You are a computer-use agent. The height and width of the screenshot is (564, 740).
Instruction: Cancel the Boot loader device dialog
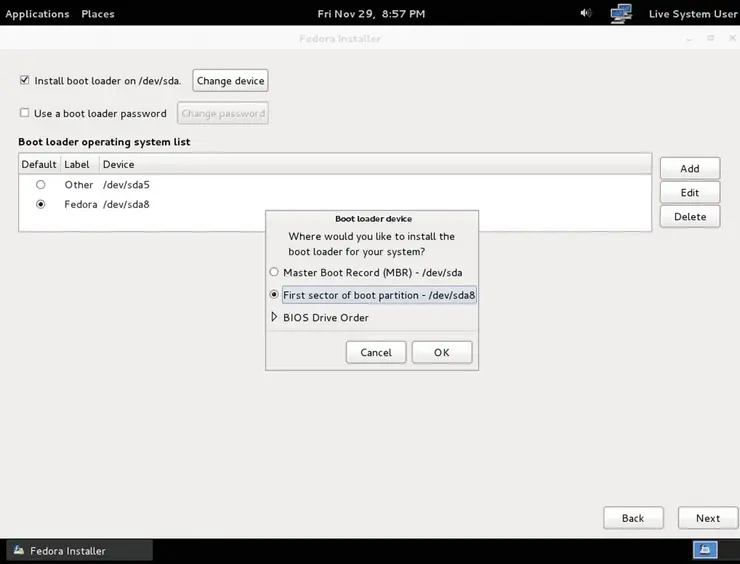coord(376,352)
